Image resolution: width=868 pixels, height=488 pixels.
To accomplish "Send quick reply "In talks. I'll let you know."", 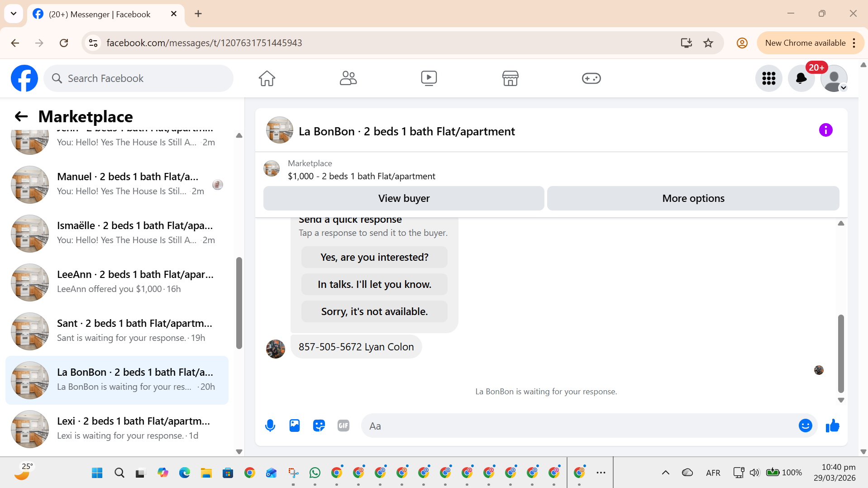I will [374, 284].
